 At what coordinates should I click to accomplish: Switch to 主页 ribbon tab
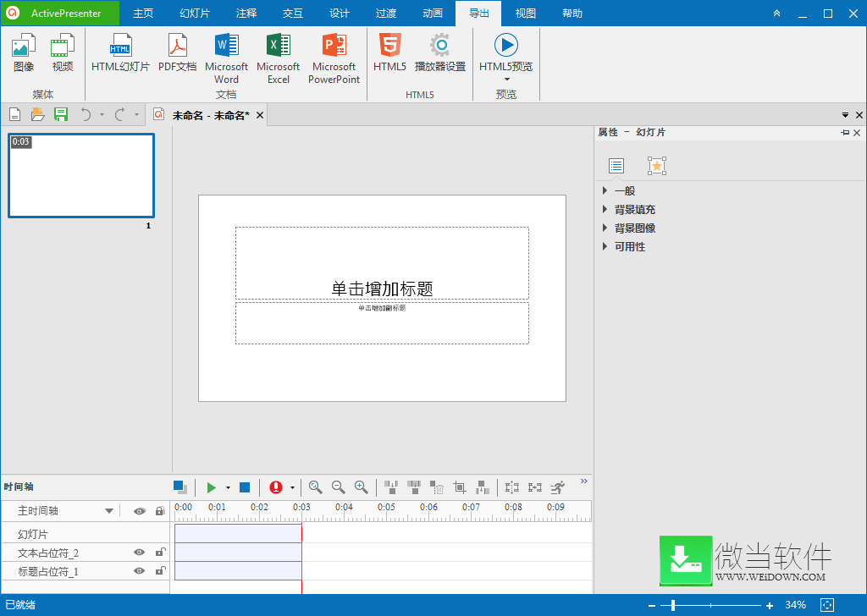[x=142, y=14]
